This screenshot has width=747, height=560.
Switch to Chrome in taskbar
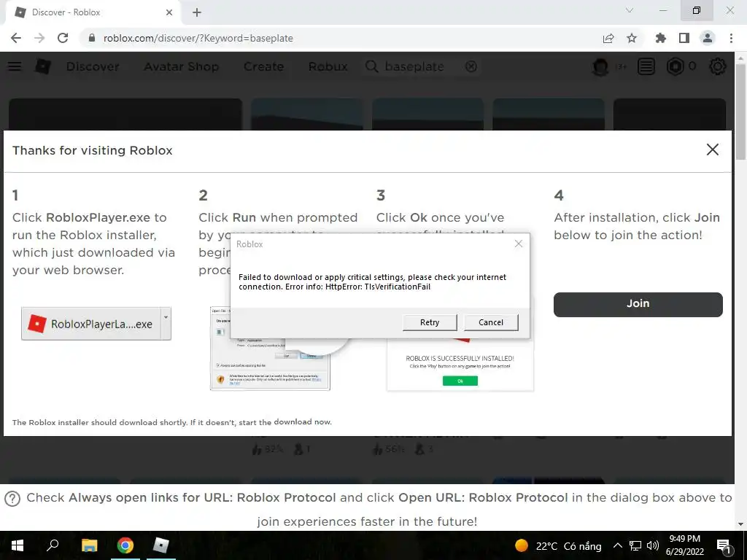tap(125, 545)
